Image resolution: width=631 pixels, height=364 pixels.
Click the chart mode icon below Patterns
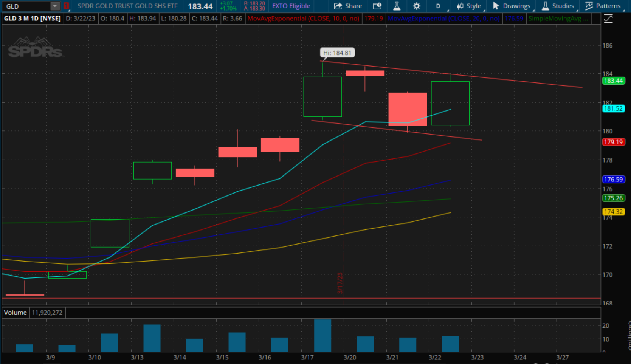coord(608,19)
